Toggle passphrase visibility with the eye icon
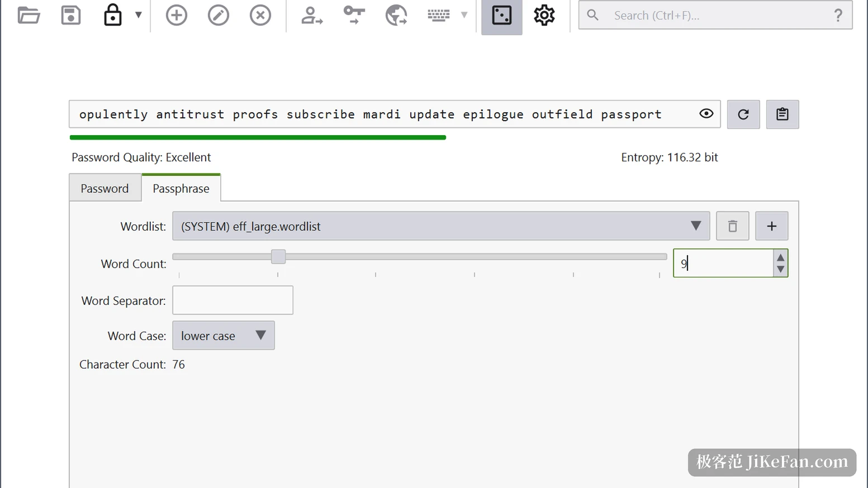This screenshot has height=488, width=868. point(706,114)
